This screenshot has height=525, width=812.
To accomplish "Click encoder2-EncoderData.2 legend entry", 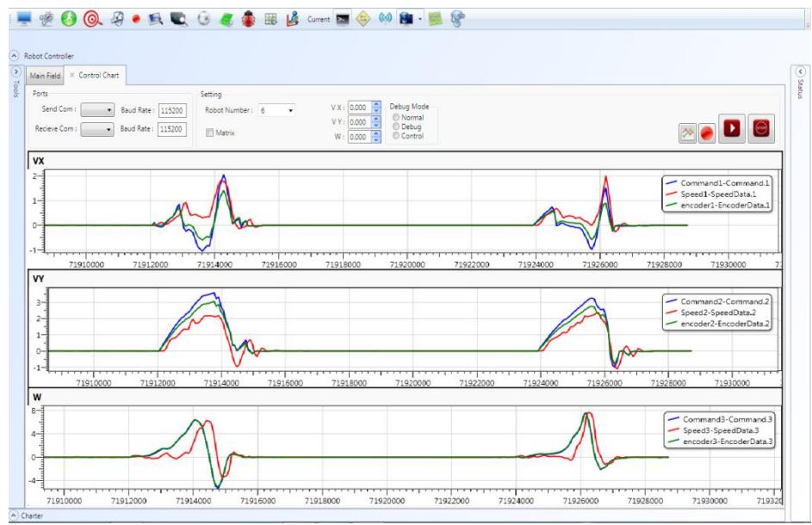I will pyautogui.click(x=718, y=324).
